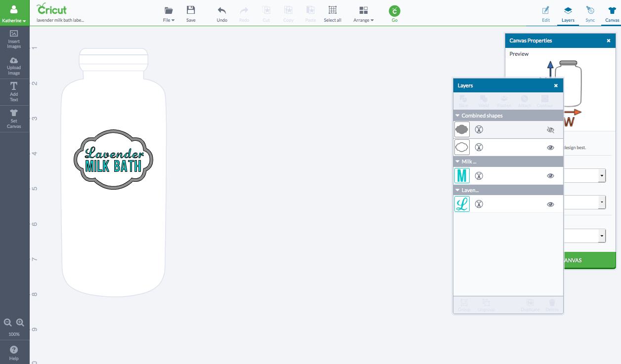
Task: Click the Redo icon
Action: [x=244, y=14]
